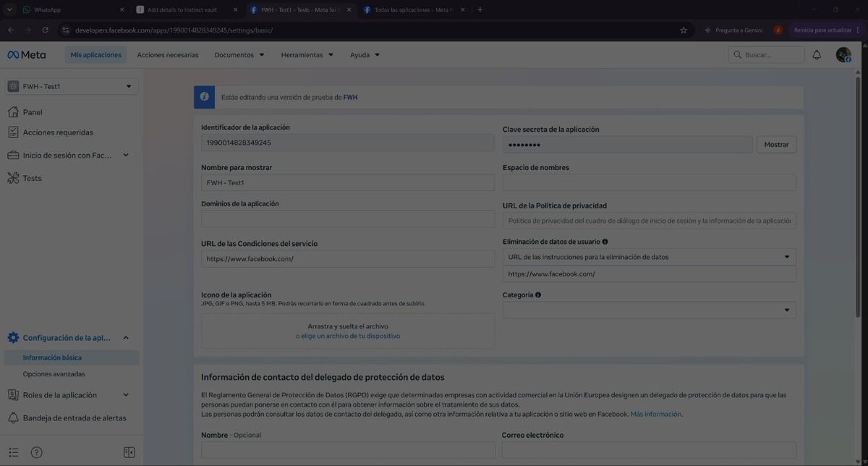This screenshot has height=466, width=868.
Task: Reload the page in the browser
Action: (x=45, y=30)
